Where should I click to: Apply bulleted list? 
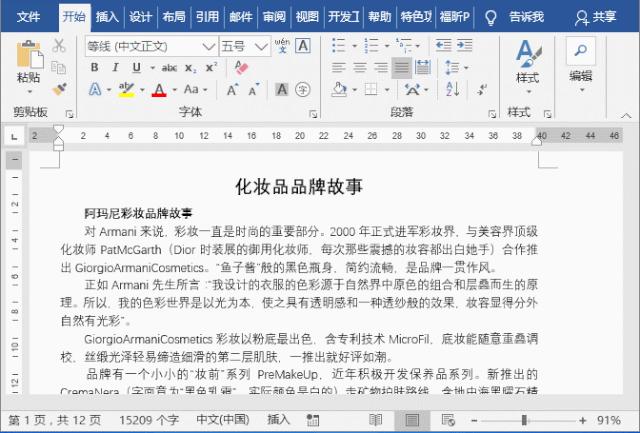pyautogui.click(x=338, y=45)
